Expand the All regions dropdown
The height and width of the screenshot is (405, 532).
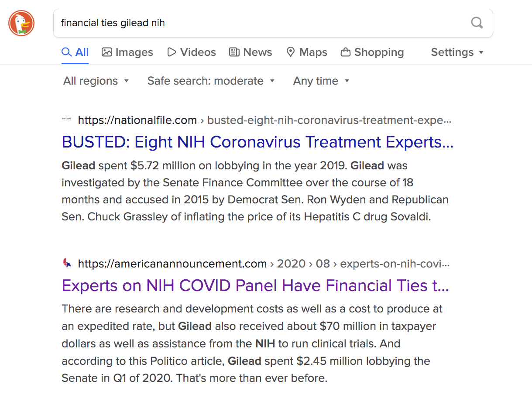(96, 81)
